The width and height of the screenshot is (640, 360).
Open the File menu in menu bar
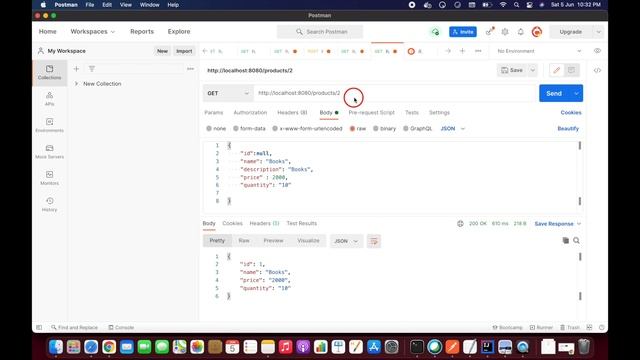point(89,5)
